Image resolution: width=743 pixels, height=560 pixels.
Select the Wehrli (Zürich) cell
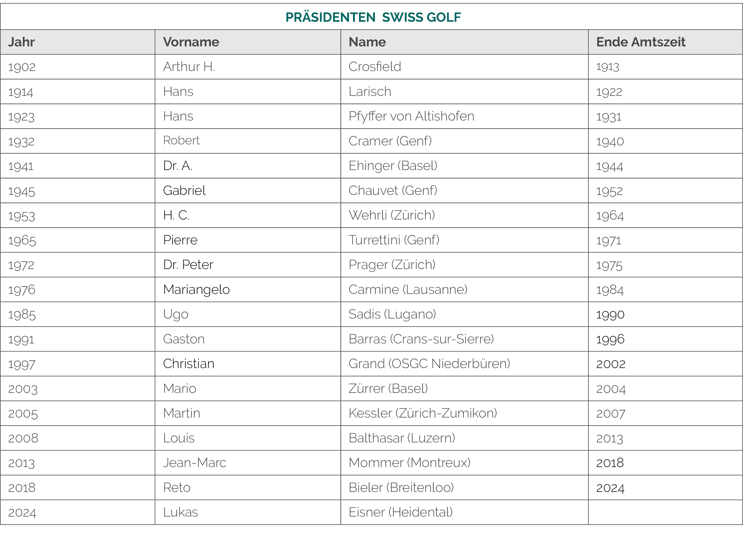click(x=465, y=215)
